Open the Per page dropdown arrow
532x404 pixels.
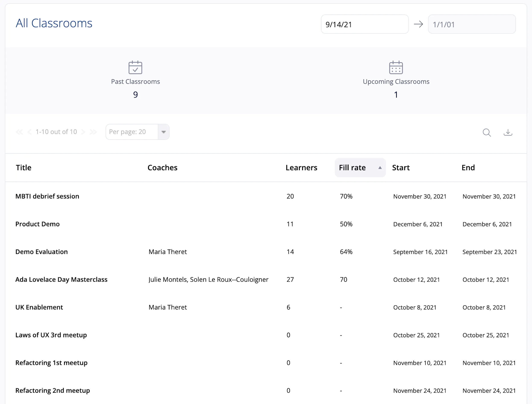click(163, 132)
